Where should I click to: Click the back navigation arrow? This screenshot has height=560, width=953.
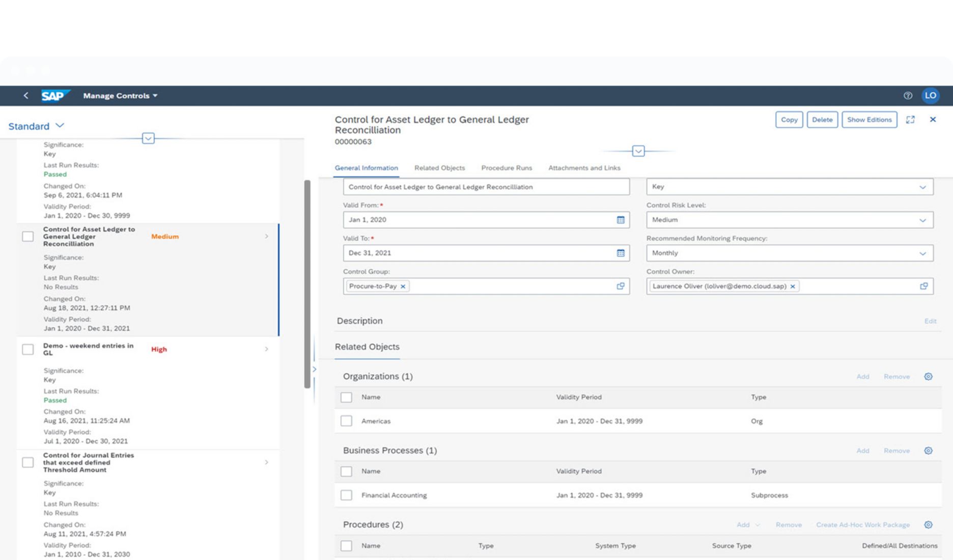25,96
